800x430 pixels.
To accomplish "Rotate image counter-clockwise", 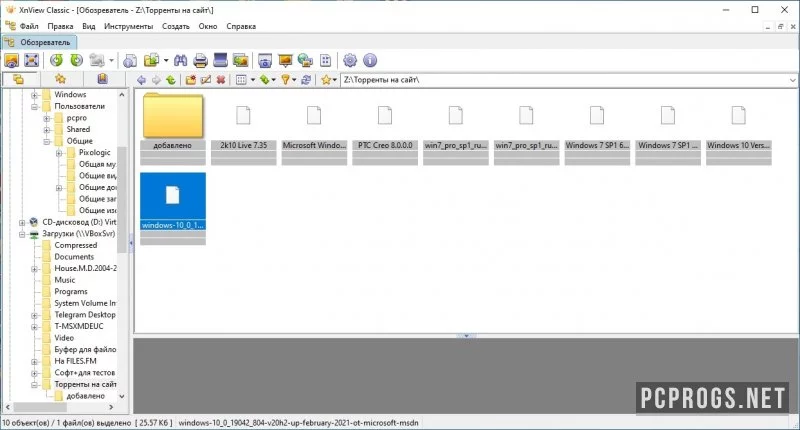I will pyautogui.click(x=56, y=61).
